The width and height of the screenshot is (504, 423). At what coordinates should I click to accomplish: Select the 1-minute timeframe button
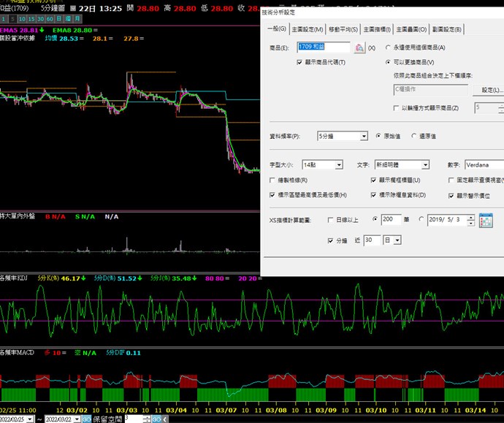click(x=4, y=18)
